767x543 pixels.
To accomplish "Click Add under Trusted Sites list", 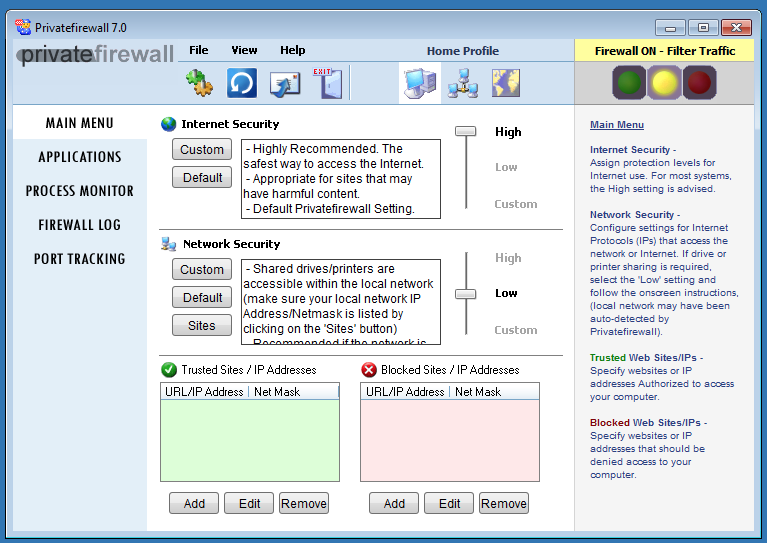I will pos(194,503).
